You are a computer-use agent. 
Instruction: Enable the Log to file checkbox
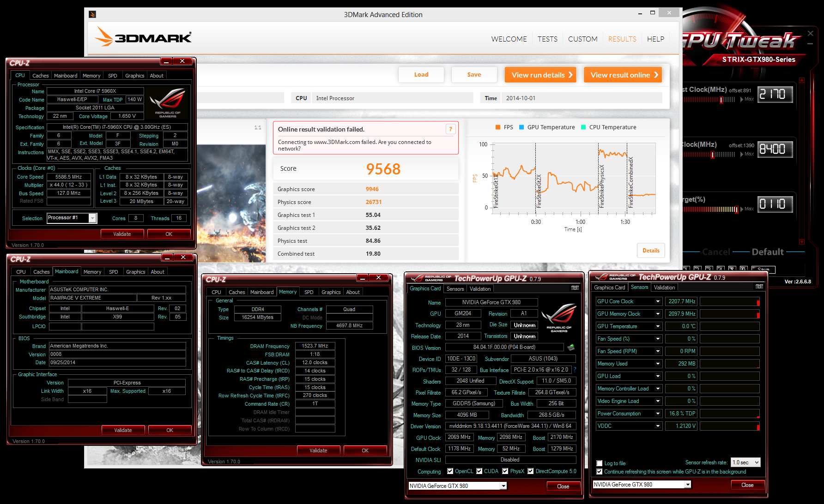click(600, 463)
